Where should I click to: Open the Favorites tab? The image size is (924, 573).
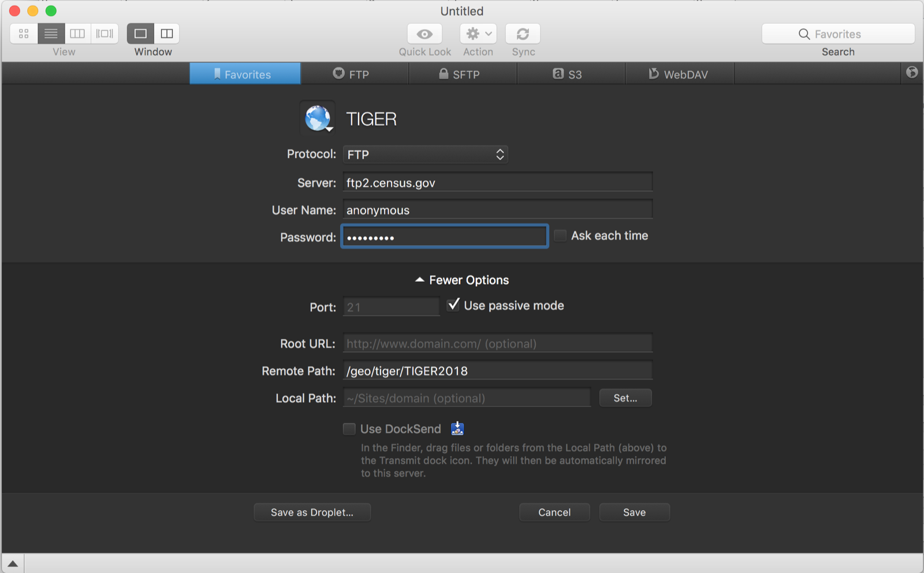(x=245, y=74)
